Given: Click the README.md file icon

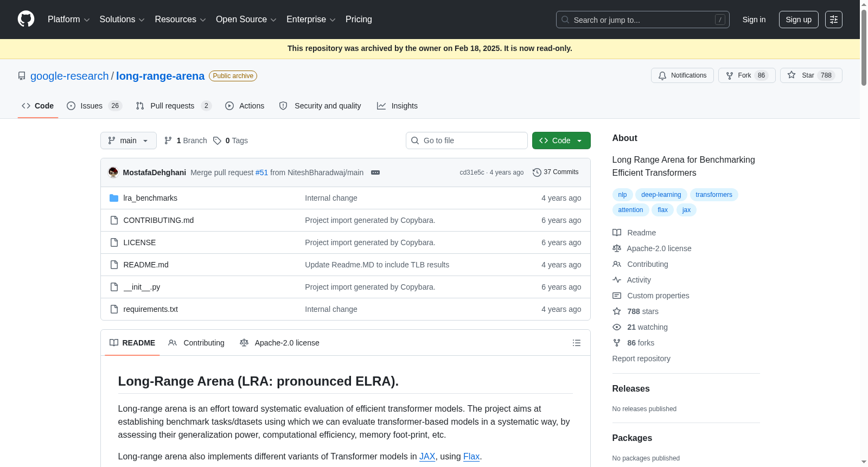Looking at the screenshot, I should tap(114, 265).
